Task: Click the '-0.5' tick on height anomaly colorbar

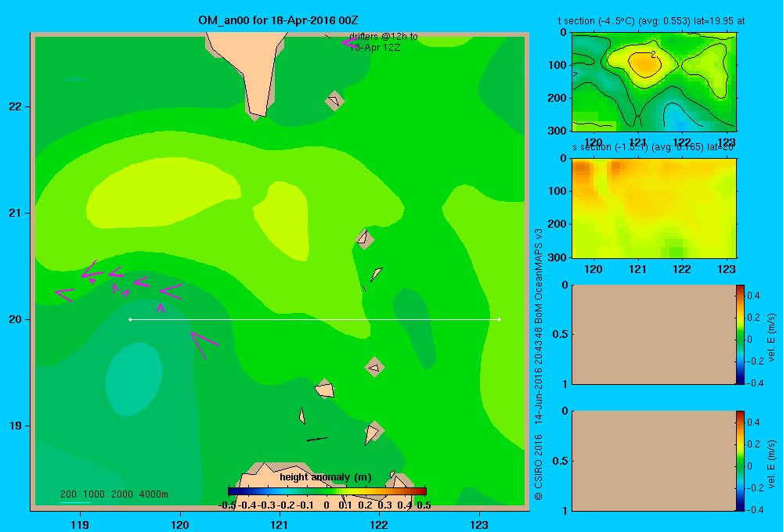Action: click(x=227, y=505)
